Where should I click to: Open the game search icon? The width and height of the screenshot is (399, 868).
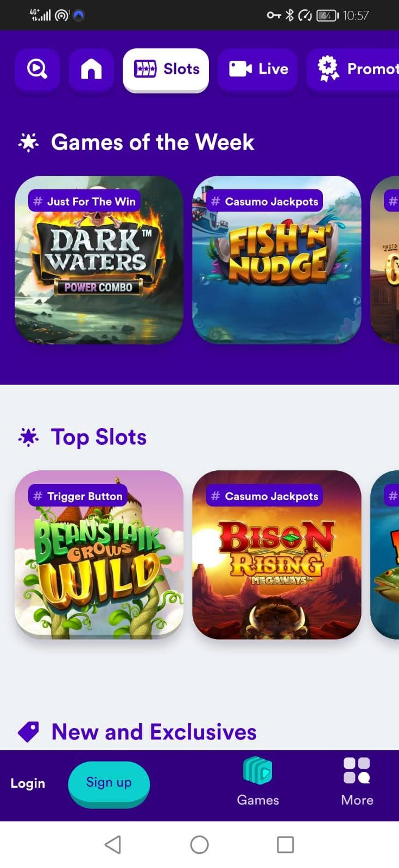click(37, 69)
